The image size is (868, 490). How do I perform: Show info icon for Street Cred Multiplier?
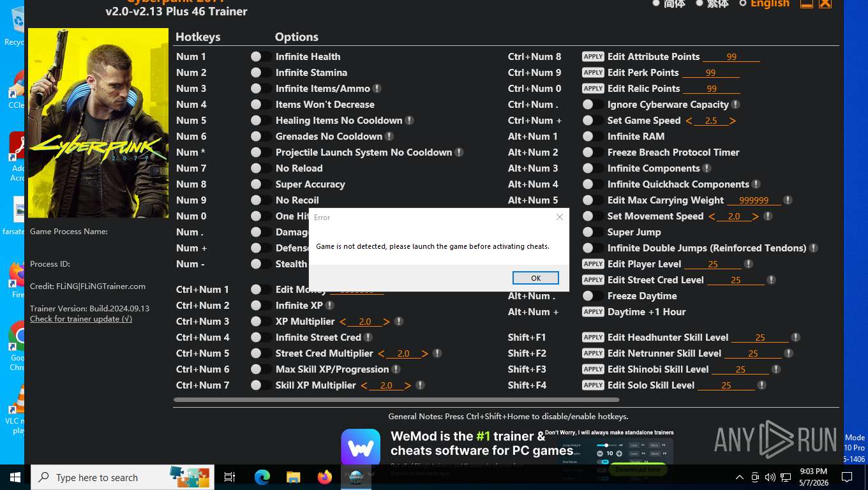coord(437,353)
